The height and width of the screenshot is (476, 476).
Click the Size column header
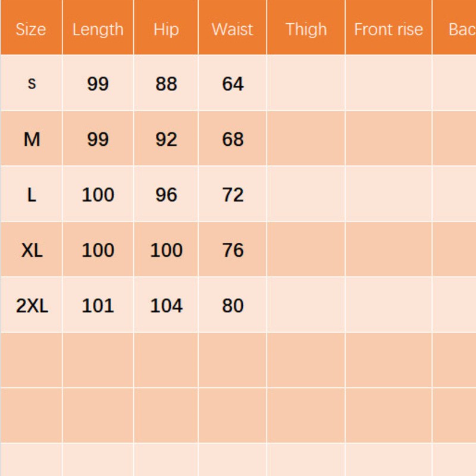point(31,29)
